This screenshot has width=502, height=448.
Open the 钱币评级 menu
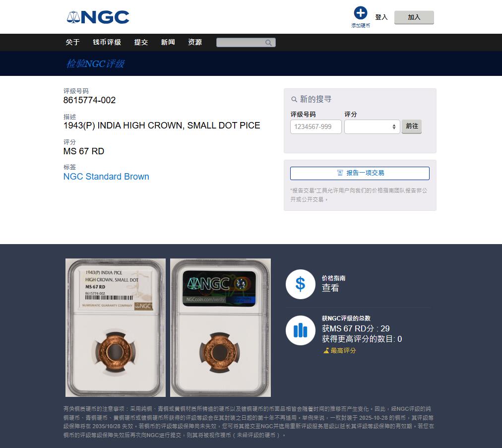(x=107, y=42)
